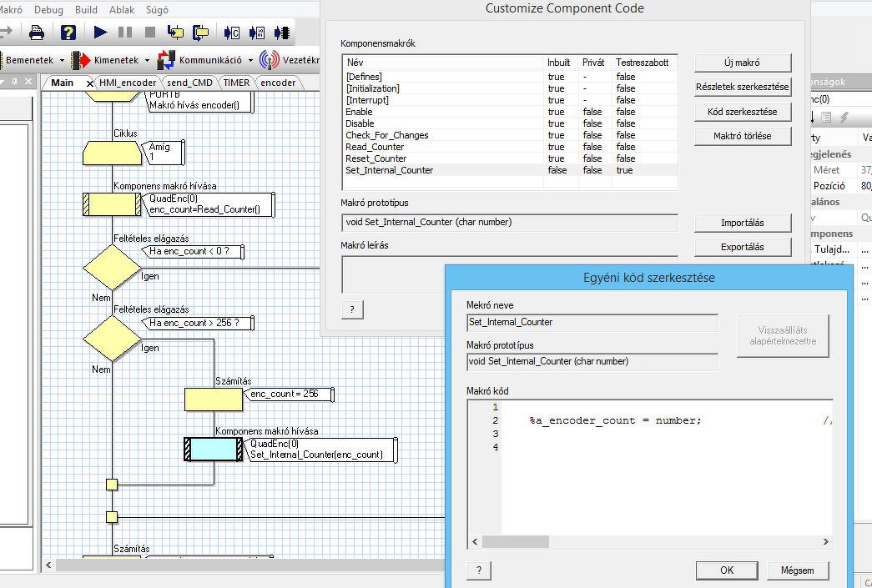This screenshot has width=872, height=588.
Task: Click the Név column header
Action: (443, 63)
